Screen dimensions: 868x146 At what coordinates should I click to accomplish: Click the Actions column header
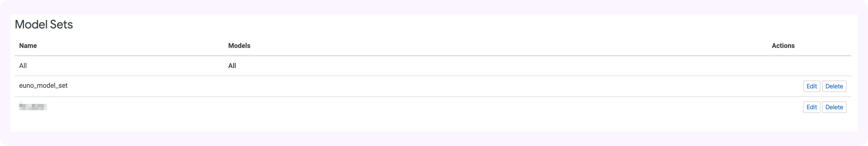coord(783,46)
